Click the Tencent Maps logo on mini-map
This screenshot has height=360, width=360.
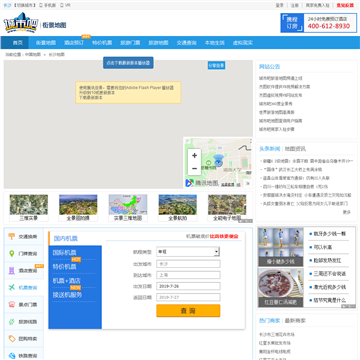pos(202,183)
